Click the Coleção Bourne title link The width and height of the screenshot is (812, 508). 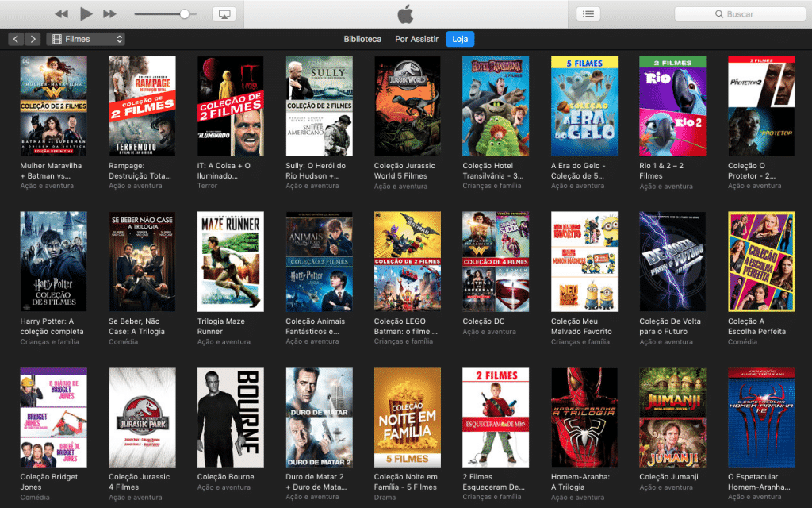225,477
